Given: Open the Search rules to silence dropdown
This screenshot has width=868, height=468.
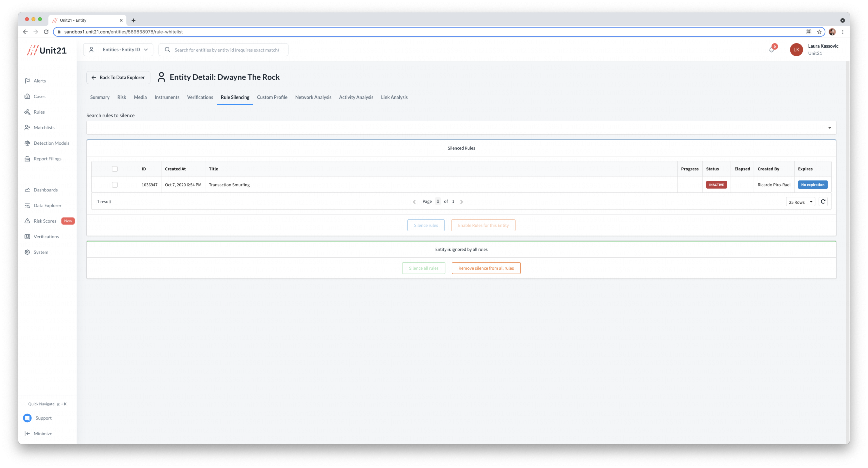Looking at the screenshot, I should pos(461,128).
